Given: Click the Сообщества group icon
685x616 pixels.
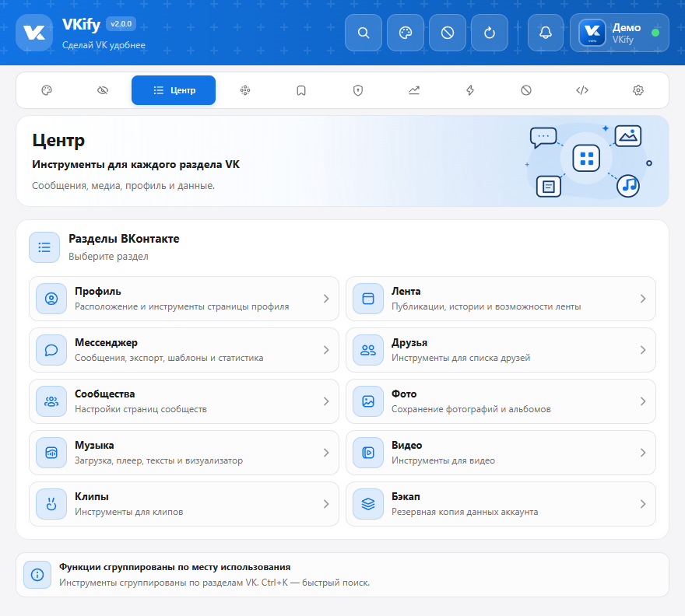Looking at the screenshot, I should (51, 401).
